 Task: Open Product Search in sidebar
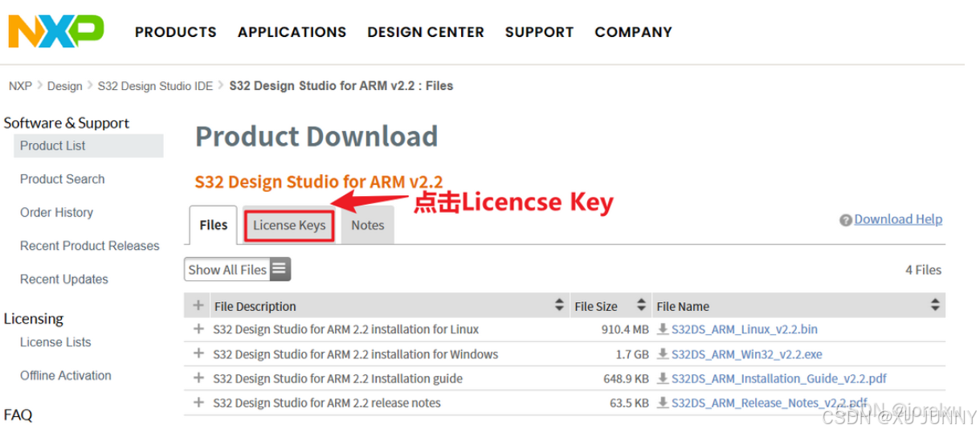(x=63, y=179)
